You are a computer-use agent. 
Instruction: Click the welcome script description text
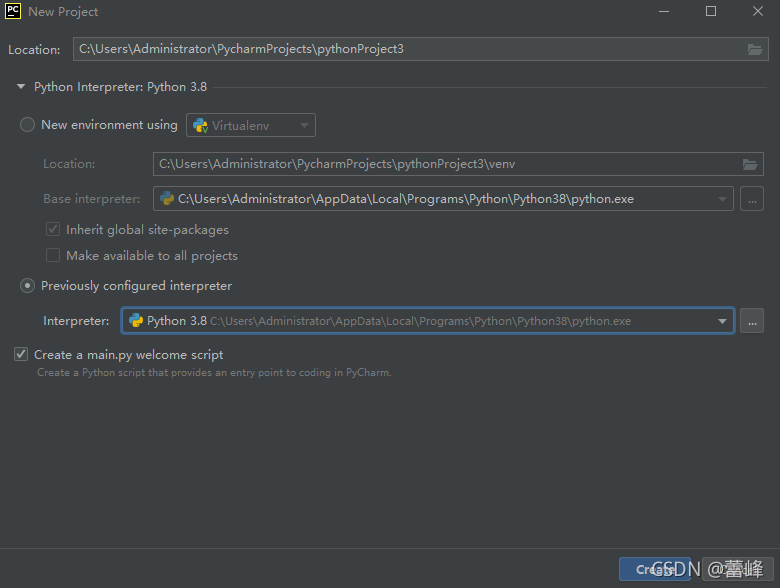(214, 372)
